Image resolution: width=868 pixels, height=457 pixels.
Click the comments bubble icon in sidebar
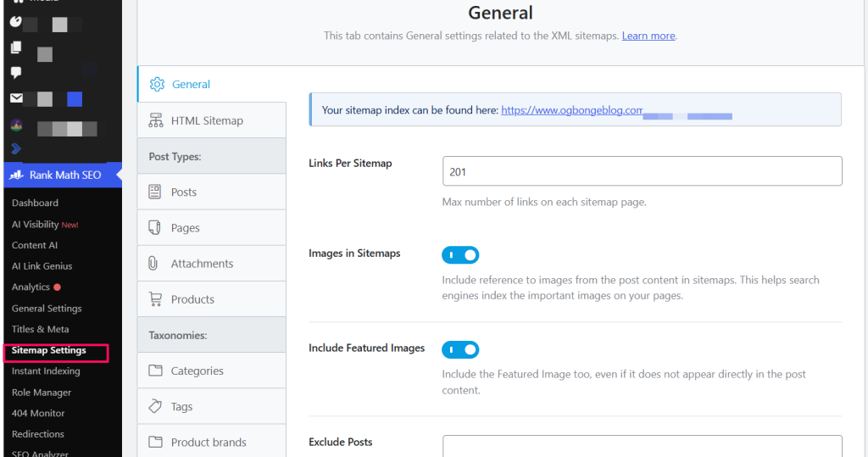point(16,73)
